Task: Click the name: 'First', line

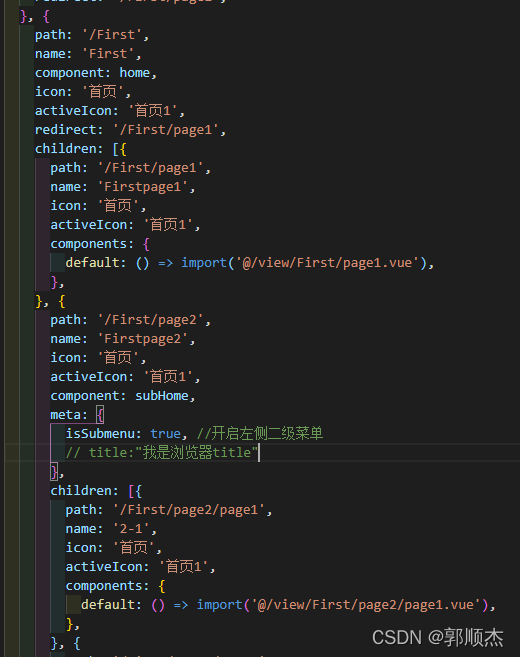Action: coord(88,54)
